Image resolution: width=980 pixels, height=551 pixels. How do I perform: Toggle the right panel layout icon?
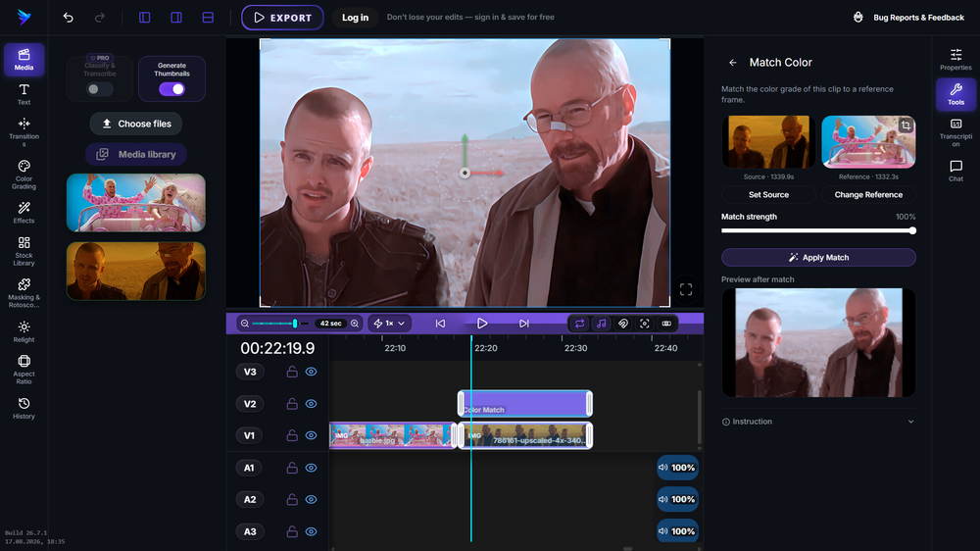pos(176,18)
